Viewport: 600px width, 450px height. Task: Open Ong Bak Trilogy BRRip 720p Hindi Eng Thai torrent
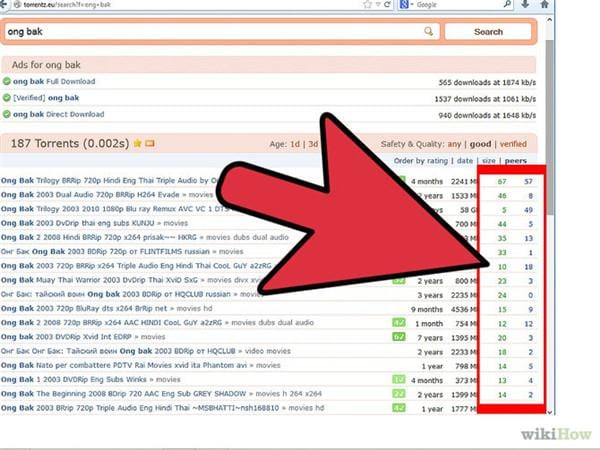coord(111,181)
